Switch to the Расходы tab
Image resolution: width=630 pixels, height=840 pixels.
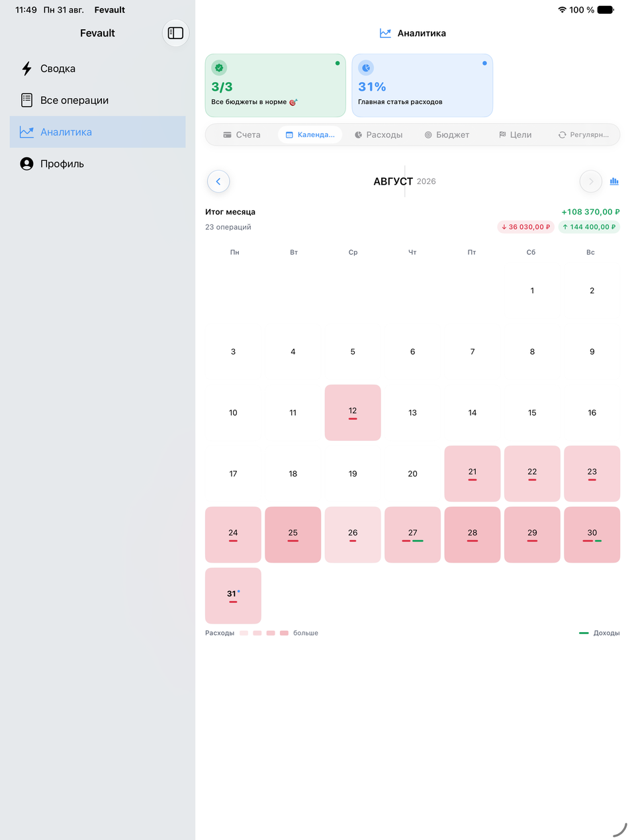click(x=379, y=135)
